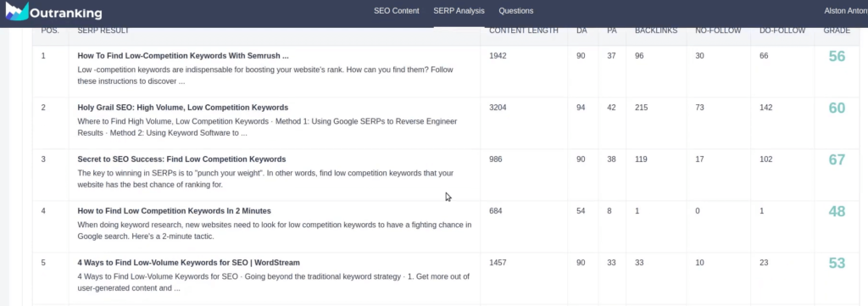This screenshot has height=306, width=868.
Task: Click the GRADE column header
Action: click(x=837, y=31)
